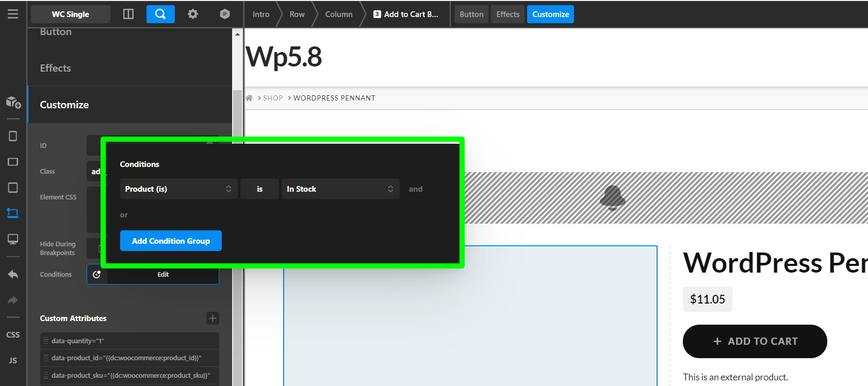Open the CSS editor from sidebar
This screenshot has height=386, width=868.
(13, 335)
